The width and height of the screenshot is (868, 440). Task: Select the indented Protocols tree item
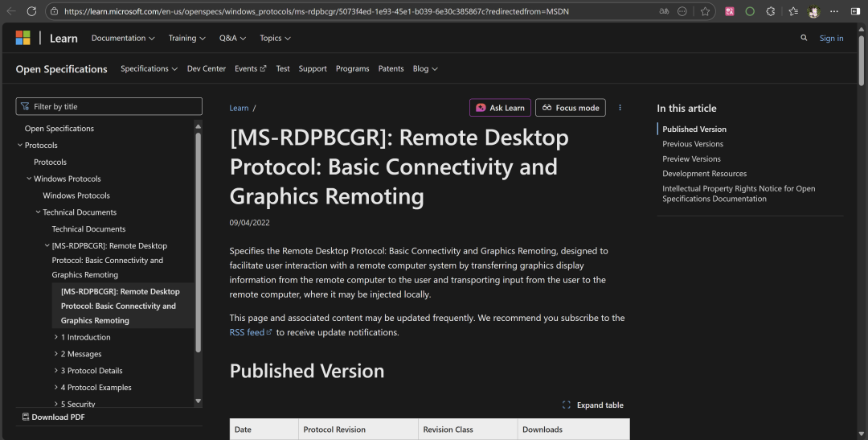(x=50, y=162)
